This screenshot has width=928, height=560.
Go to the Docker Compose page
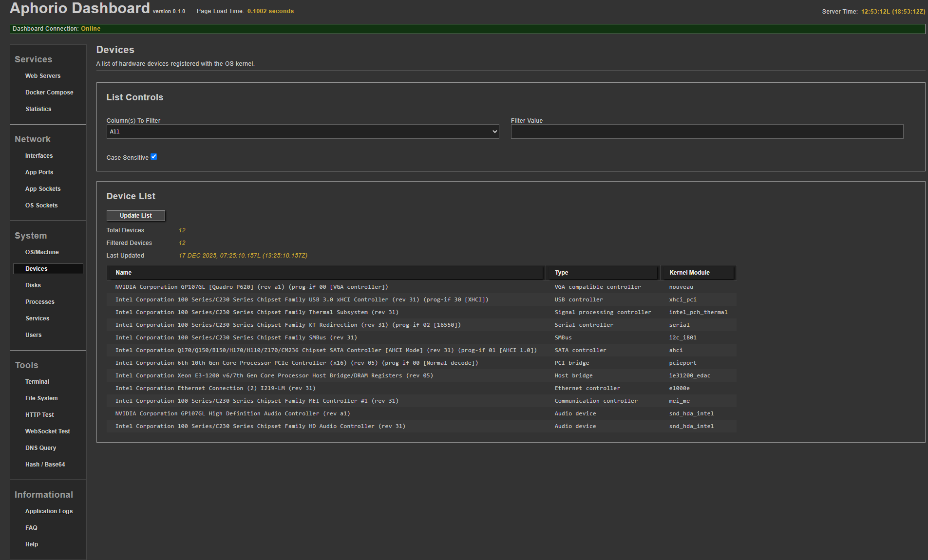point(49,93)
